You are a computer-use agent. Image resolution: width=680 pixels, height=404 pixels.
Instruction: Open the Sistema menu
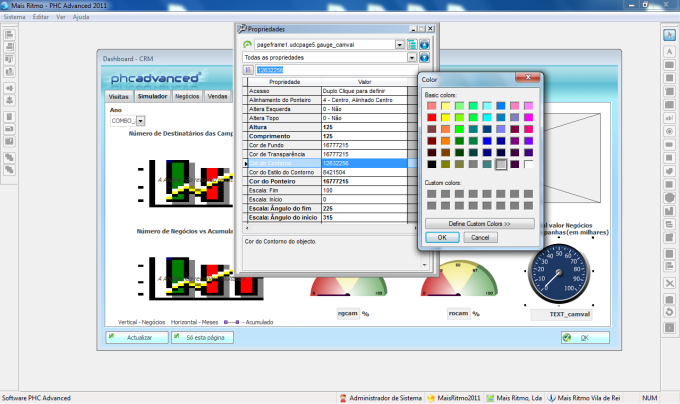click(14, 17)
